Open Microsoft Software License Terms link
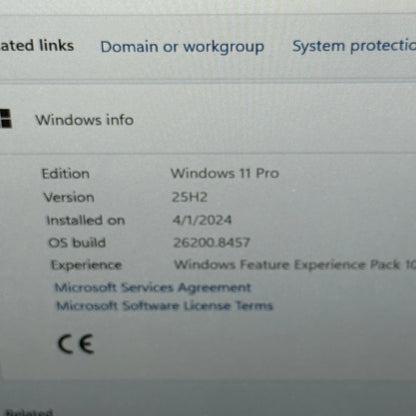Viewport: 416px width, 416px height. pyautogui.click(x=164, y=306)
